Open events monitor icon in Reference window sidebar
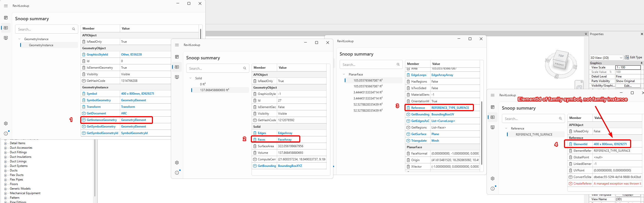Screen dimensions: 644x203 [x=493, y=127]
